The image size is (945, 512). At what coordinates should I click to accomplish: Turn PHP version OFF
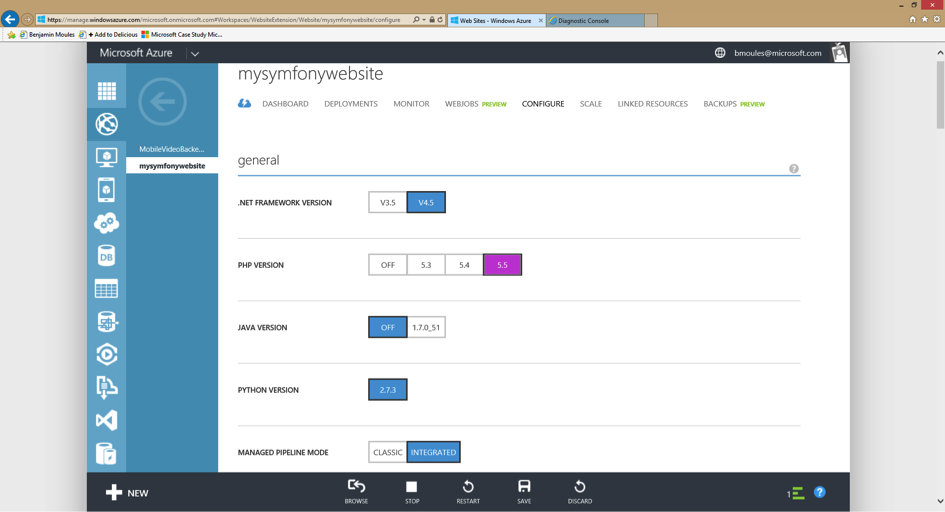(388, 265)
